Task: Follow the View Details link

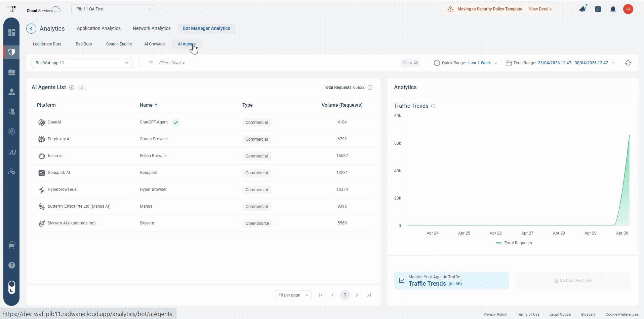Action: click(x=540, y=9)
